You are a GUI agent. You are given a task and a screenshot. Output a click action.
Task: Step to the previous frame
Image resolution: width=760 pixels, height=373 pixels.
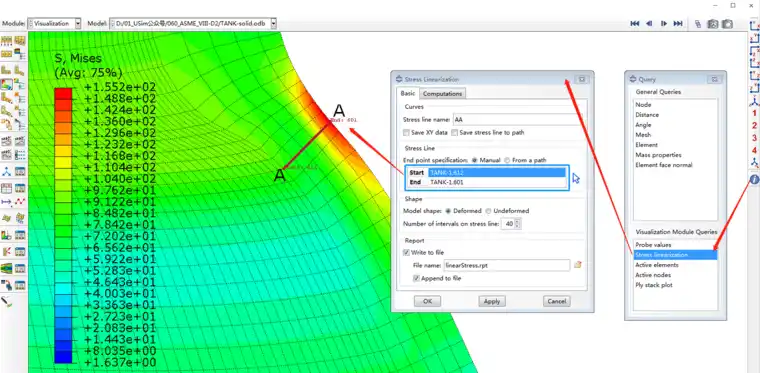point(649,23)
